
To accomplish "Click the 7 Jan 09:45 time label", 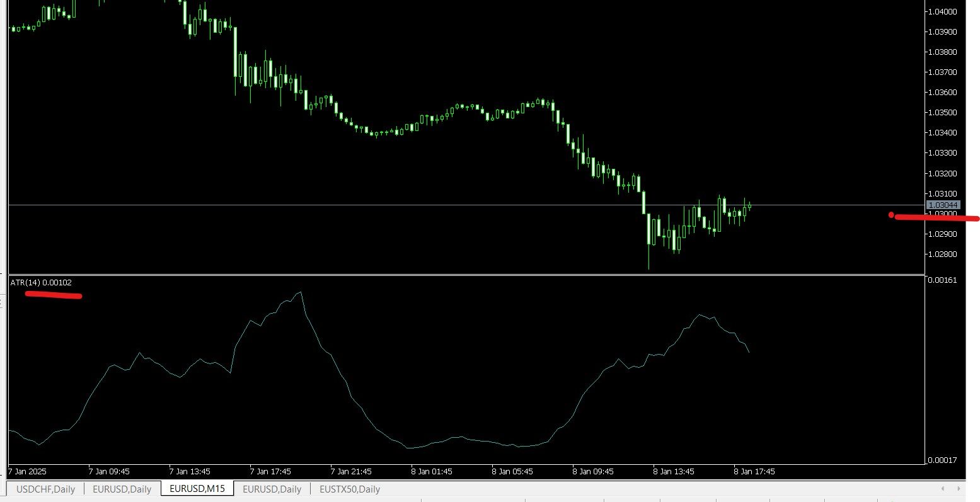I will coord(109,471).
